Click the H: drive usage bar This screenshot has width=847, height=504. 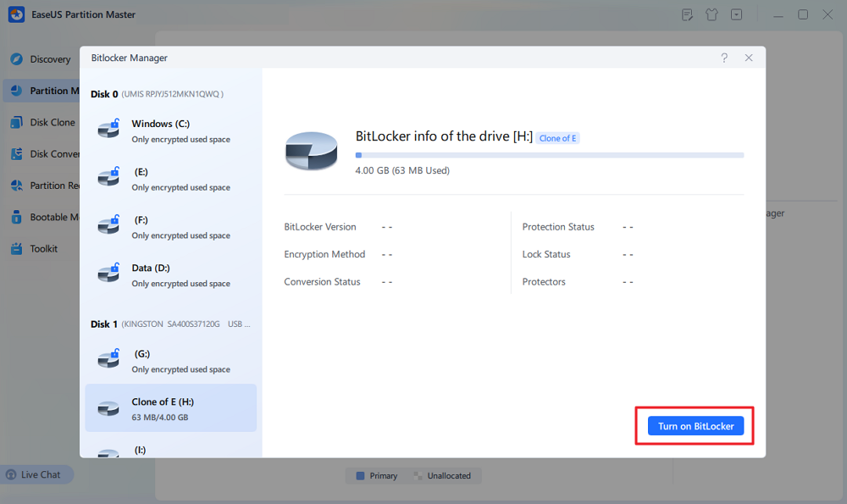click(x=550, y=155)
